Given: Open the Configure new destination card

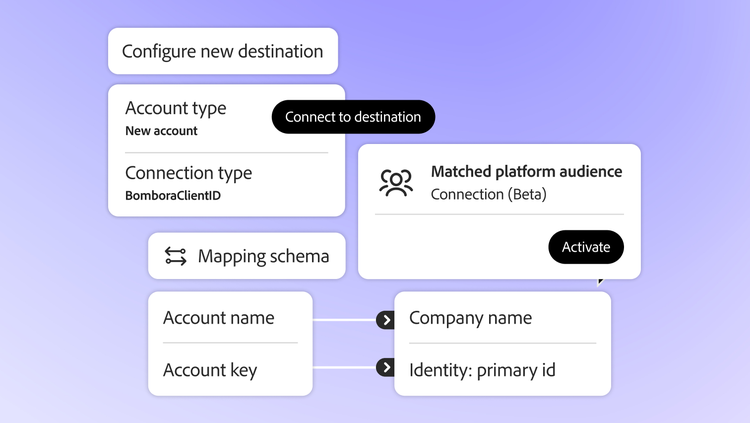Looking at the screenshot, I should tap(222, 51).
